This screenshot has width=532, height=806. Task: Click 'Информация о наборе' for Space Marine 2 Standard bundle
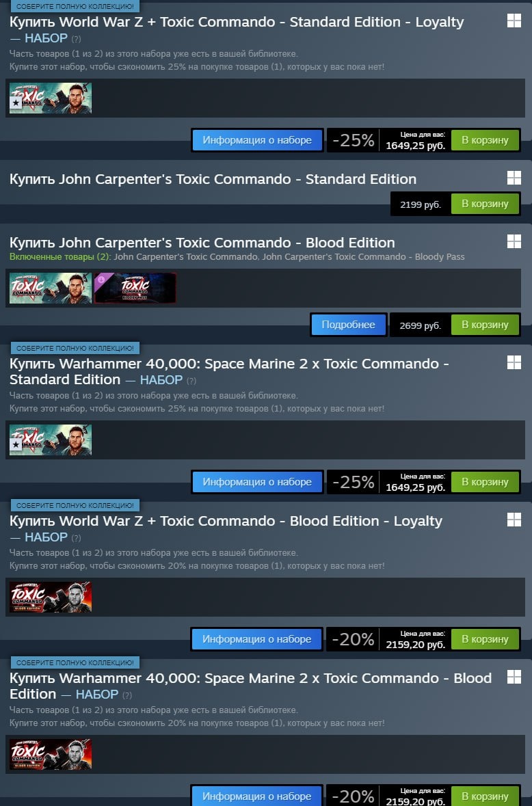[x=257, y=482]
